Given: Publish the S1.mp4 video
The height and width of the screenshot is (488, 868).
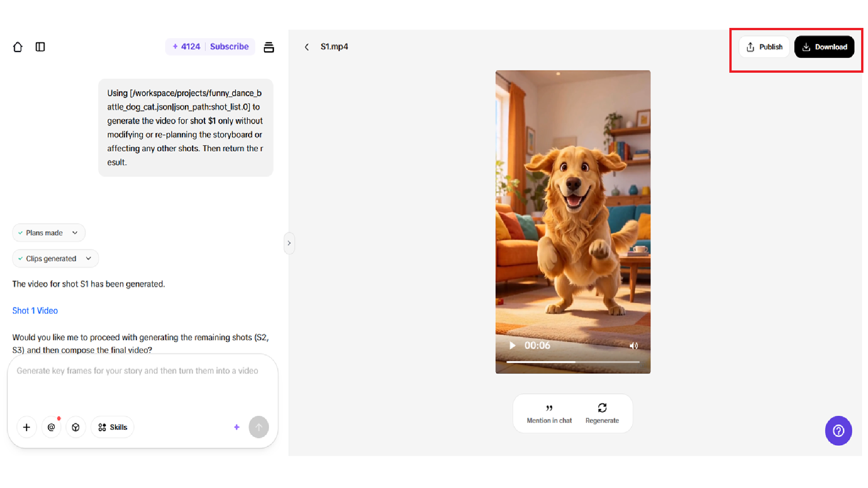Looking at the screenshot, I should pos(764,47).
